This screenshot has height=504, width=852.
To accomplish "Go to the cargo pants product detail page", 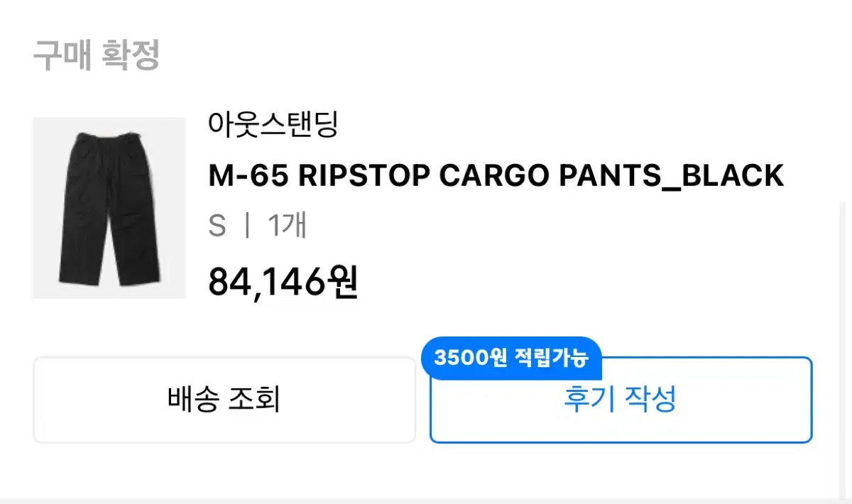I will click(x=496, y=175).
